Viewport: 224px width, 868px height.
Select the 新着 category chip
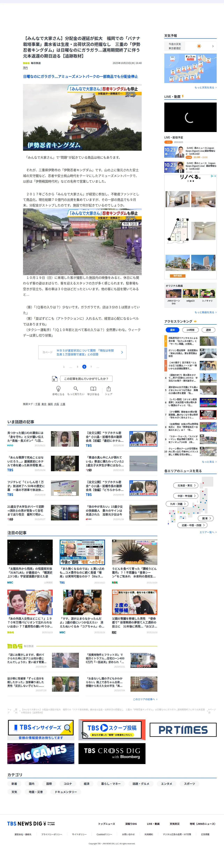14,784
